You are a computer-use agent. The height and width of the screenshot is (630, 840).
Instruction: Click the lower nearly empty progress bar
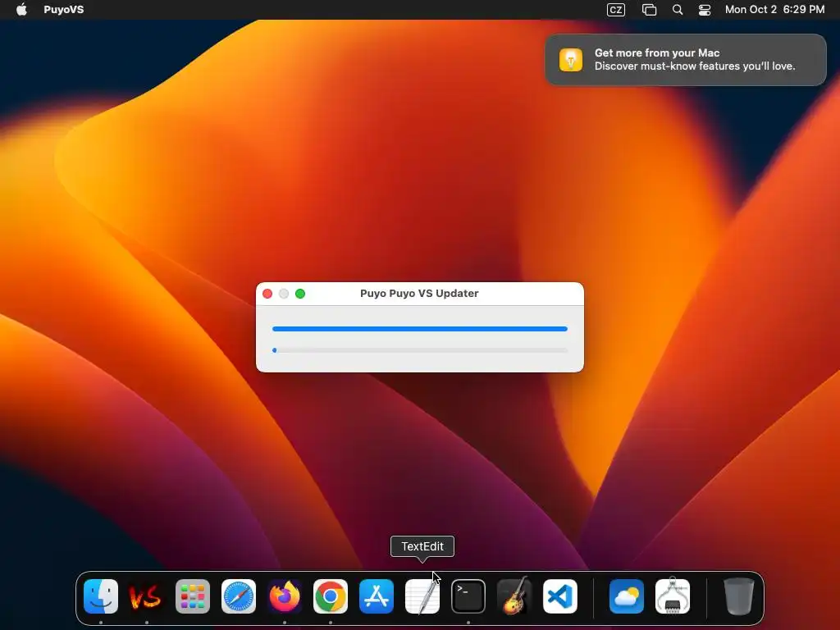(x=419, y=350)
